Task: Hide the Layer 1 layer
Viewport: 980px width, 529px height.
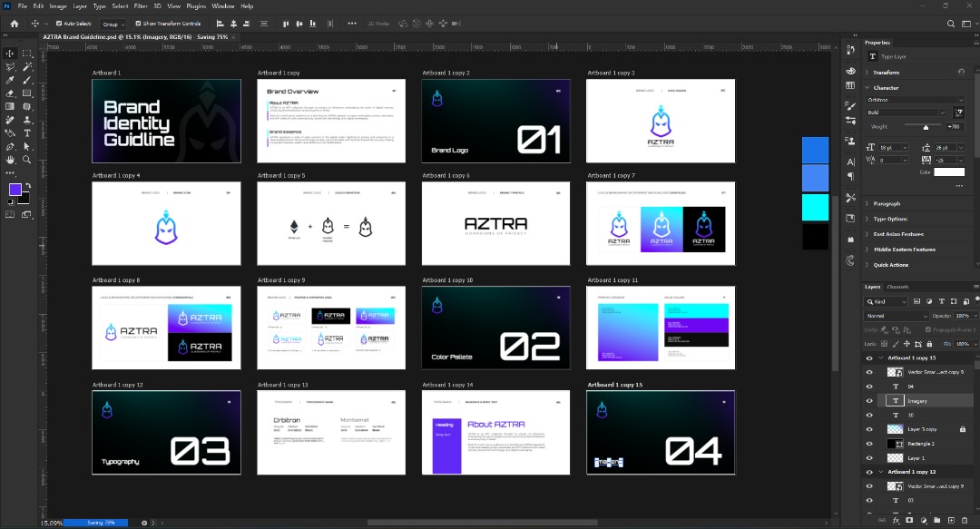Action: (x=869, y=458)
